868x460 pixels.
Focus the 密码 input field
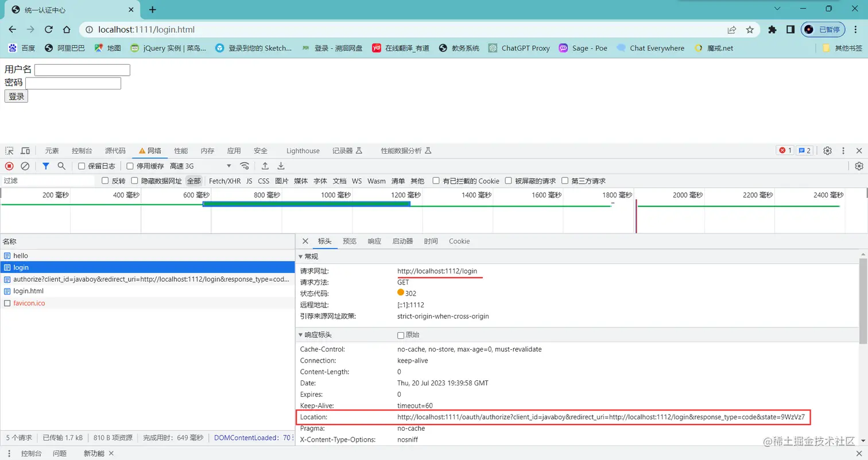click(x=73, y=83)
